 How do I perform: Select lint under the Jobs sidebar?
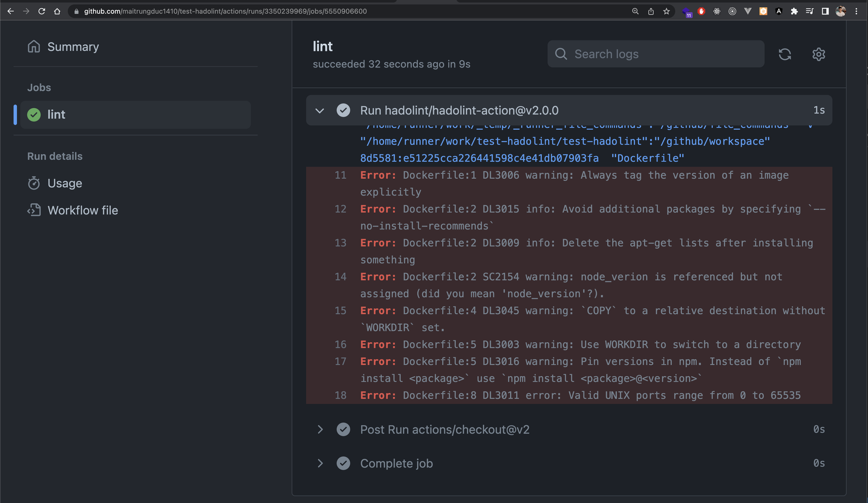click(x=56, y=114)
